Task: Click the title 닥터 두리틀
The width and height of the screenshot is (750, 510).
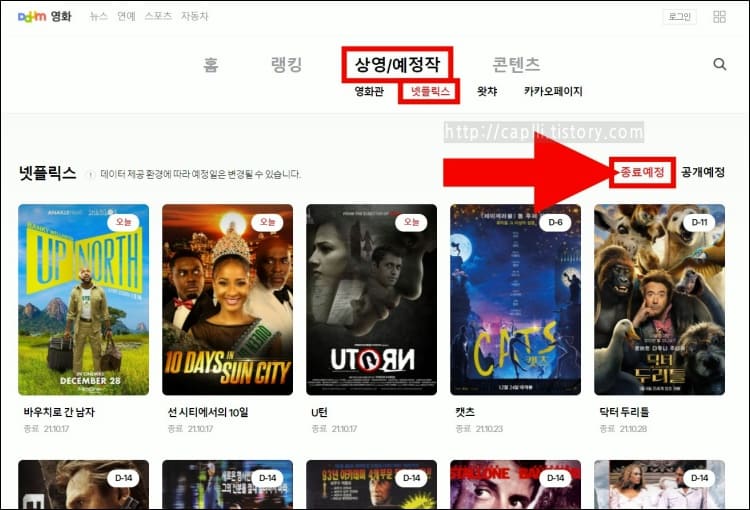Action: (x=624, y=412)
